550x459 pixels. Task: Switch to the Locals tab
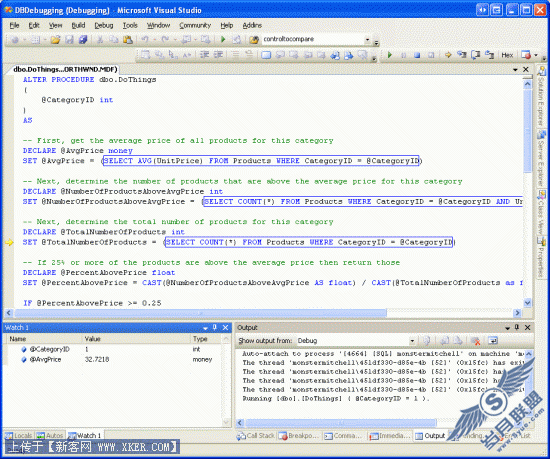[19, 436]
